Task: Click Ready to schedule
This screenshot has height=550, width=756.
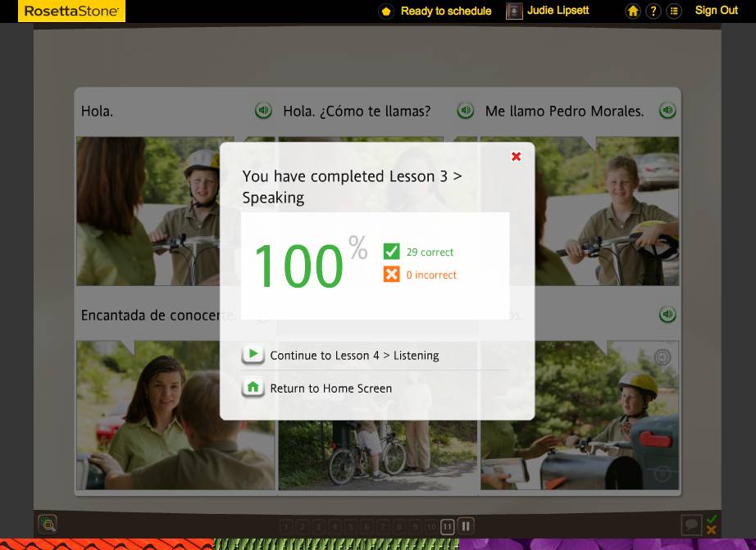Action: click(x=446, y=11)
